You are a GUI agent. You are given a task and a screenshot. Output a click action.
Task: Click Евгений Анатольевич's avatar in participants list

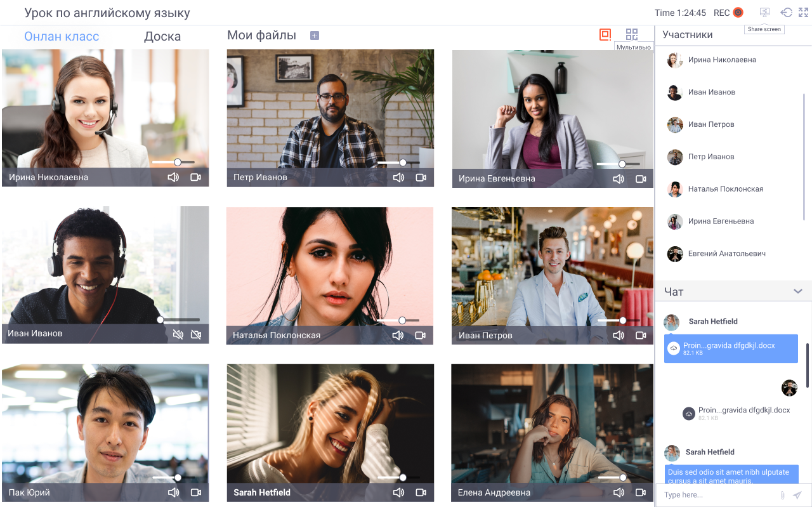click(x=675, y=254)
